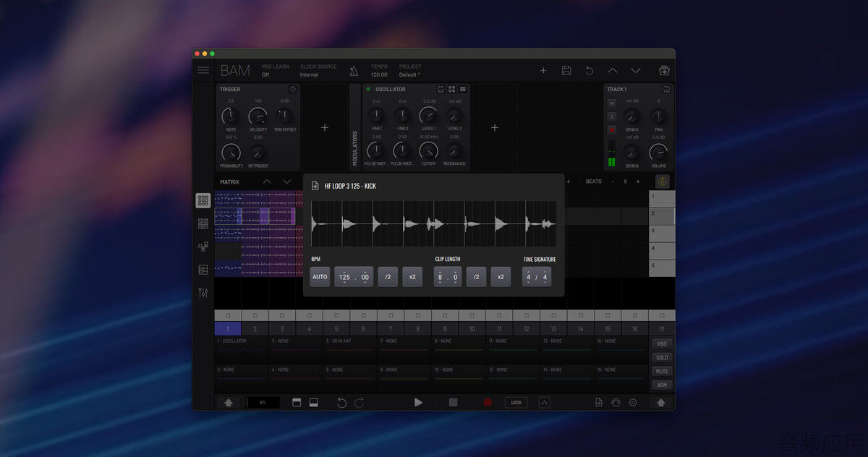868x457 pixels.
Task: Click the file icon next to HF LOOP title
Action: point(315,186)
